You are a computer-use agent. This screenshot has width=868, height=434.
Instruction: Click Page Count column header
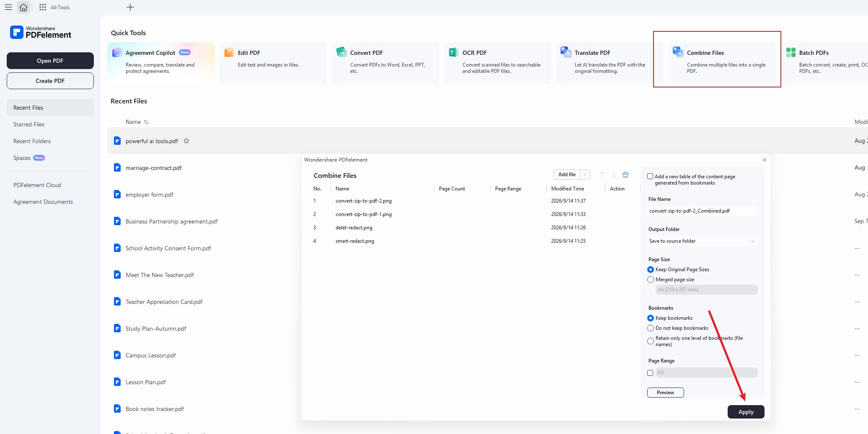452,189
